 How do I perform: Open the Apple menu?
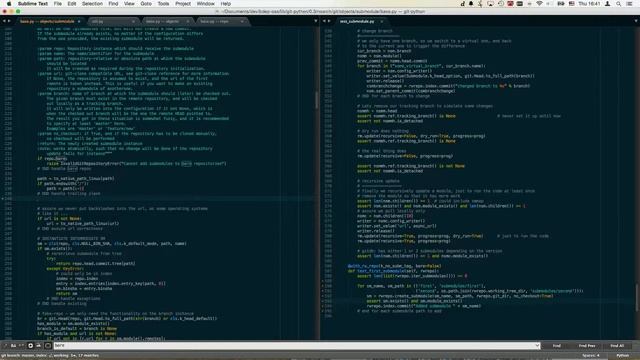(9, 4)
